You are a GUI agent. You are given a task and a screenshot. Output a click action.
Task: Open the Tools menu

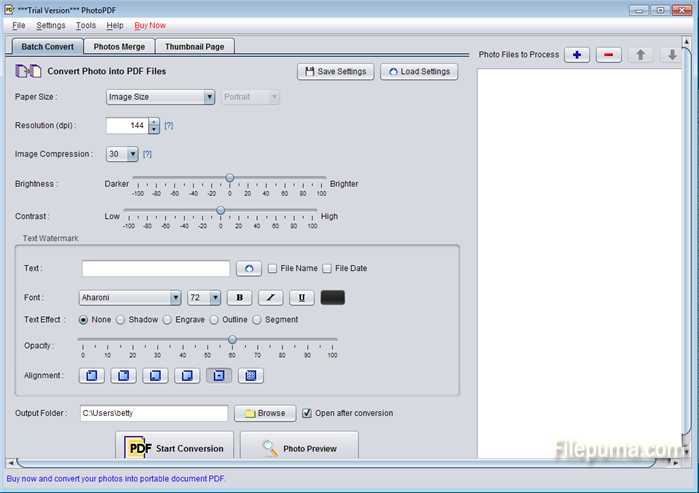click(x=86, y=24)
